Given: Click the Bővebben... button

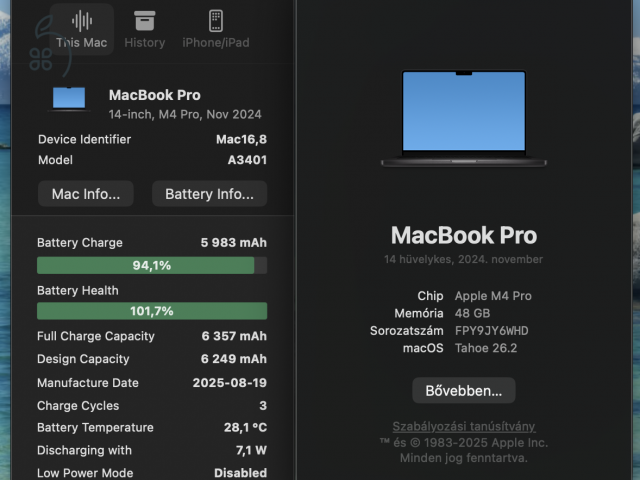Looking at the screenshot, I should (464, 391).
